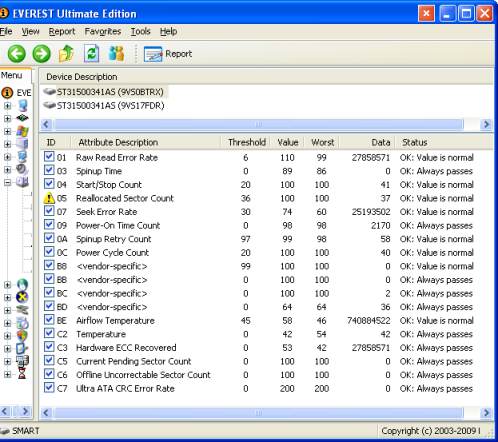The width and height of the screenshot is (498, 442).
Task: Collapse the expanded Storage node
Action: (x=7, y=182)
